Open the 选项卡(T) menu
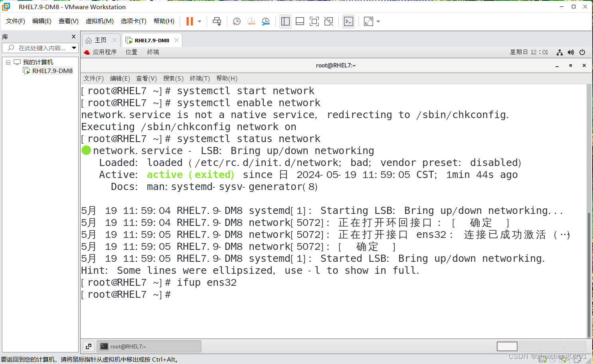The width and height of the screenshot is (593, 364). click(x=134, y=21)
